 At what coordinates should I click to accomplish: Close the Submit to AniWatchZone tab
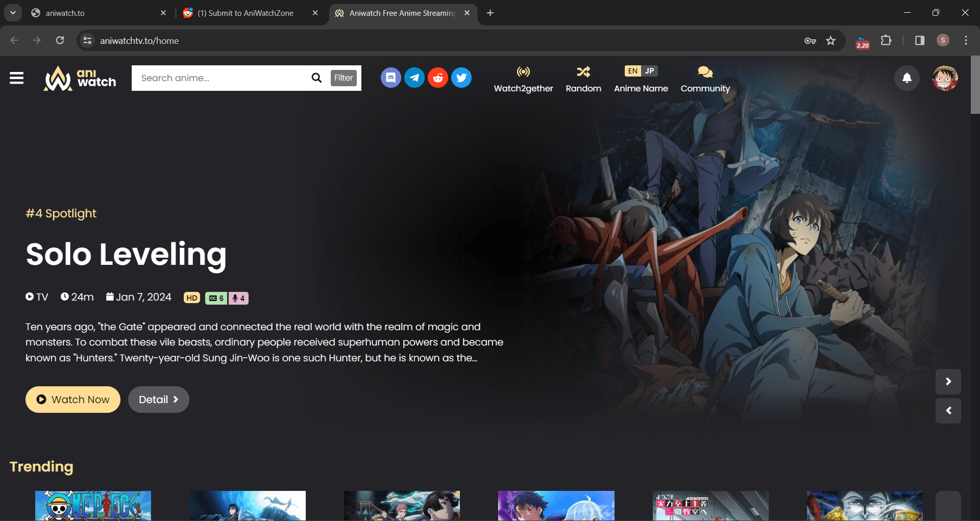(315, 13)
